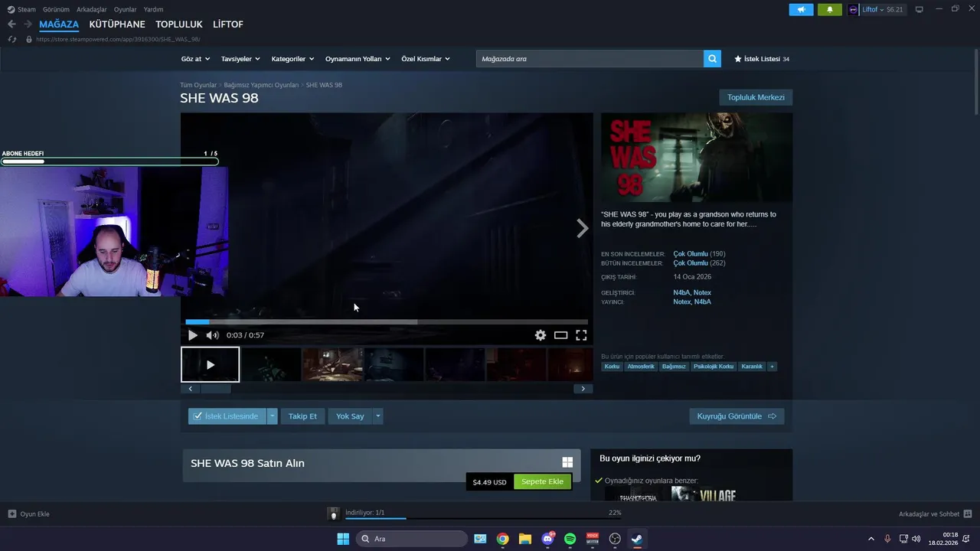Viewport: 980px width, 551px height.
Task: Toggle theater mode on video player
Action: [561, 335]
